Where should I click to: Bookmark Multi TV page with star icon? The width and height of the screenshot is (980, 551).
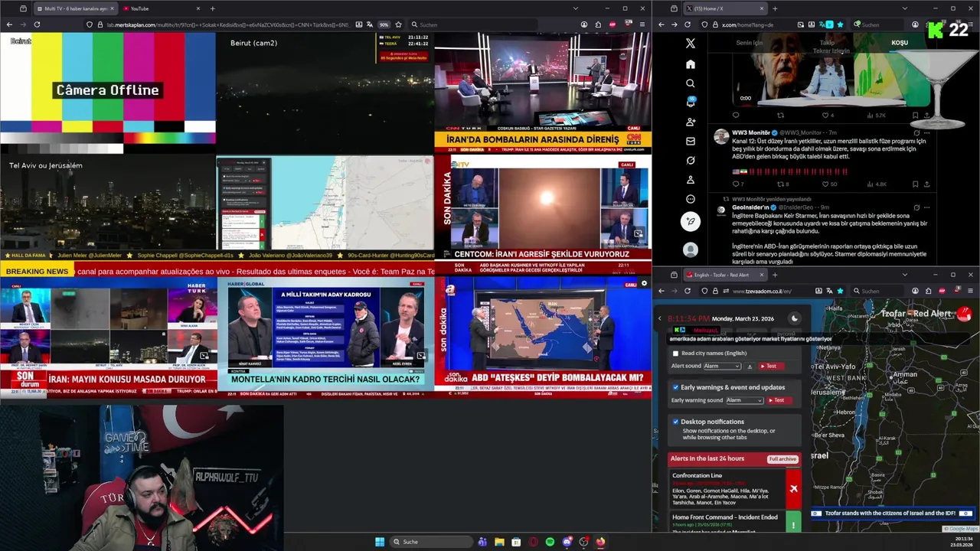click(398, 24)
